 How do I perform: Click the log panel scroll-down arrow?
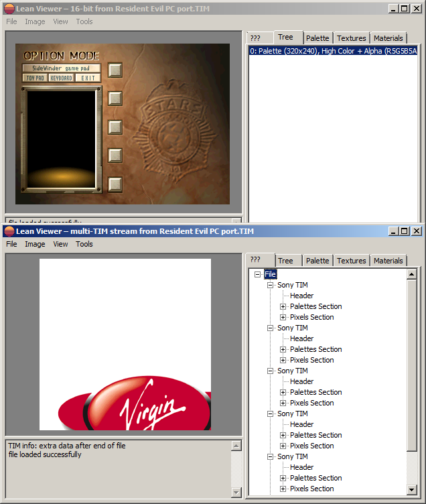click(x=236, y=493)
